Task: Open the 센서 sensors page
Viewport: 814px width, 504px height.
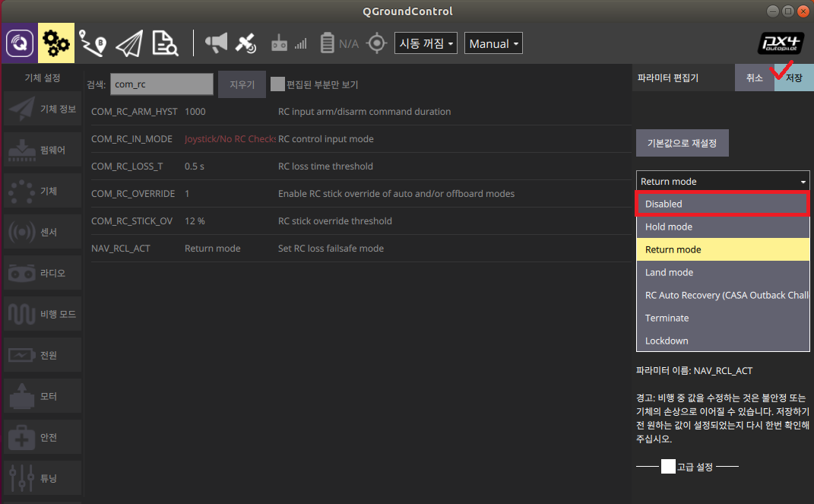Action: [43, 232]
